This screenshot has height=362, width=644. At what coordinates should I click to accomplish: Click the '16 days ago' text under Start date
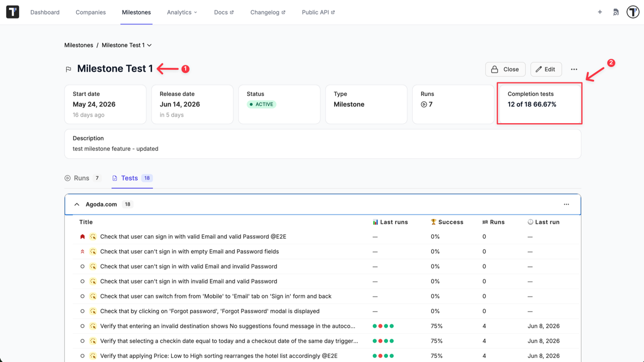click(89, 115)
